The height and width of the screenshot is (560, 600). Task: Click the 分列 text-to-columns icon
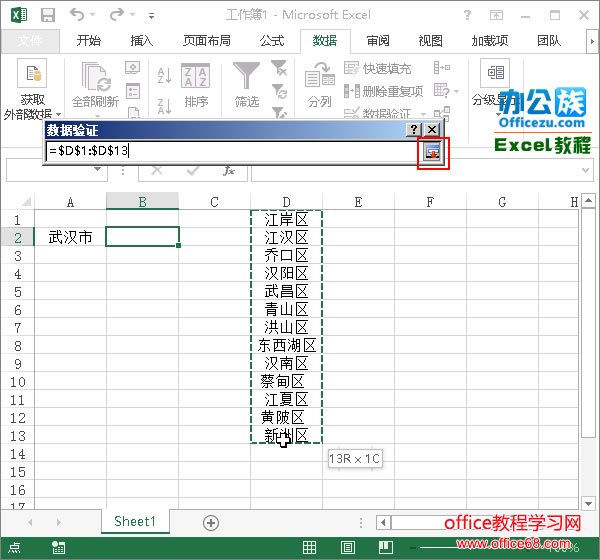coord(319,76)
